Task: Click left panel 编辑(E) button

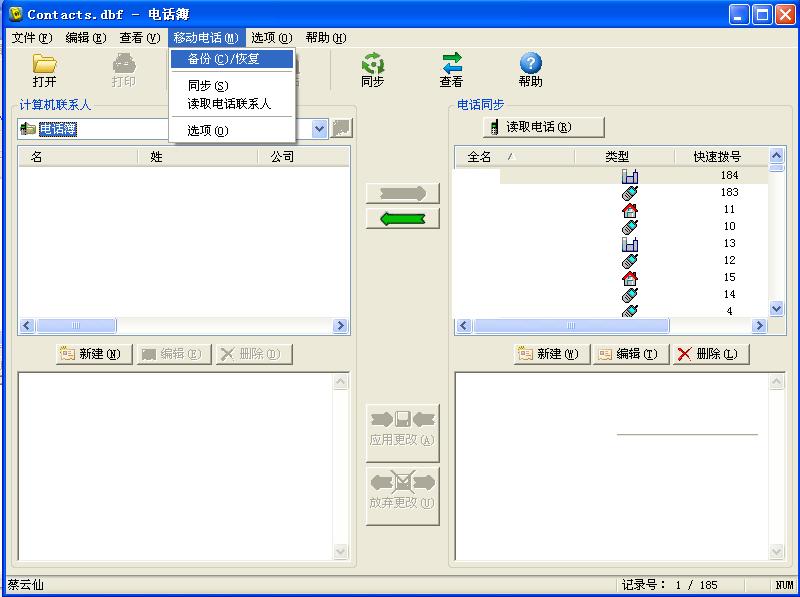Action: 174,354
